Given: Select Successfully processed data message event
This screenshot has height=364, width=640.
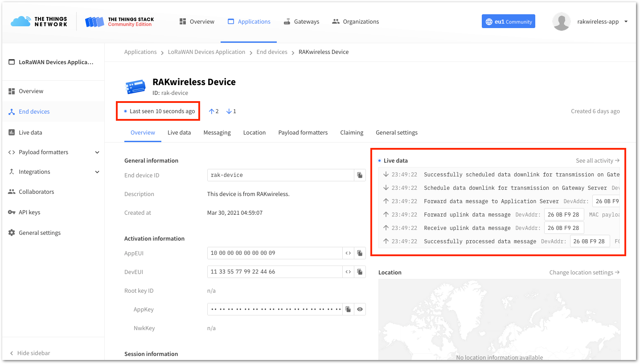Looking at the screenshot, I should coord(499,241).
